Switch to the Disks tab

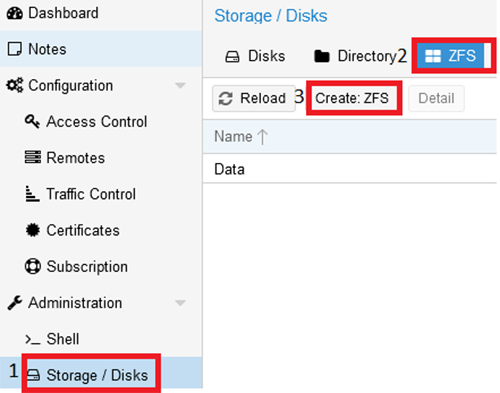[255, 56]
